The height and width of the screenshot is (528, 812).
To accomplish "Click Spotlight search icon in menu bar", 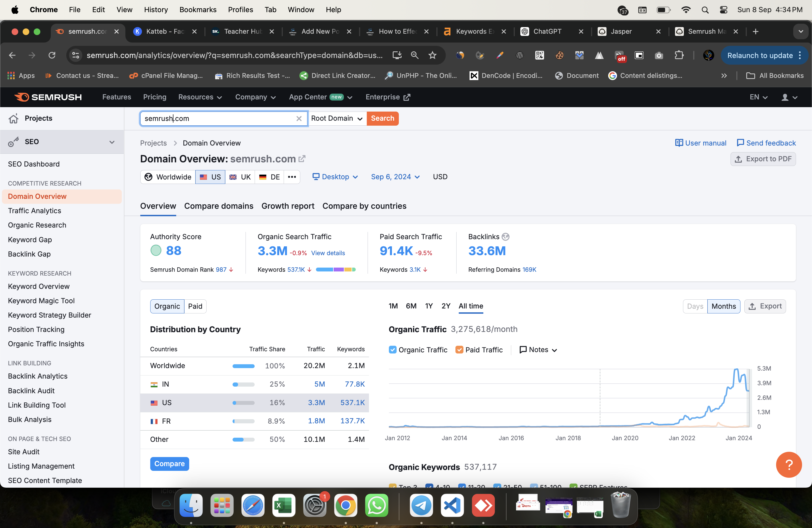I will click(705, 10).
